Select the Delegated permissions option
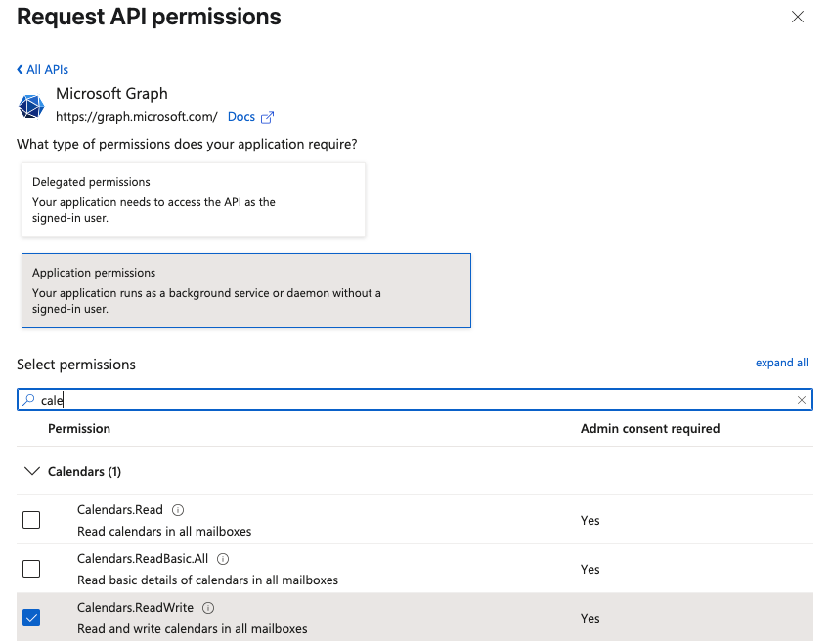Image resolution: width=830 pixels, height=644 pixels. click(x=194, y=199)
